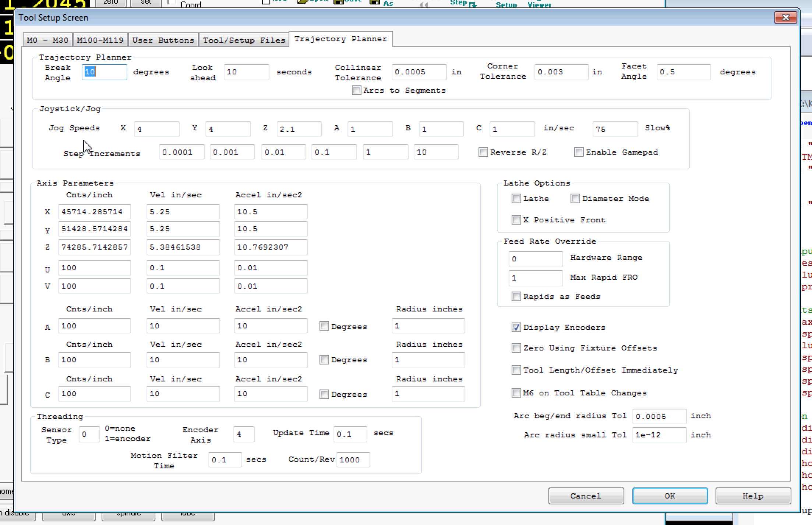Check the Reverse R/Z option
Viewport: 812px width, 525px height.
click(483, 152)
